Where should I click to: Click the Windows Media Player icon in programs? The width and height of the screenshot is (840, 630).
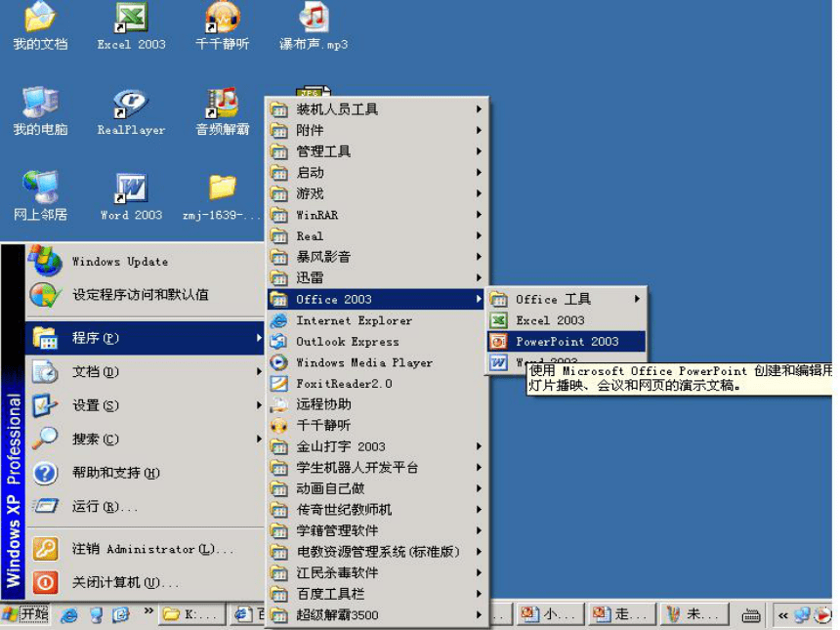(x=278, y=362)
